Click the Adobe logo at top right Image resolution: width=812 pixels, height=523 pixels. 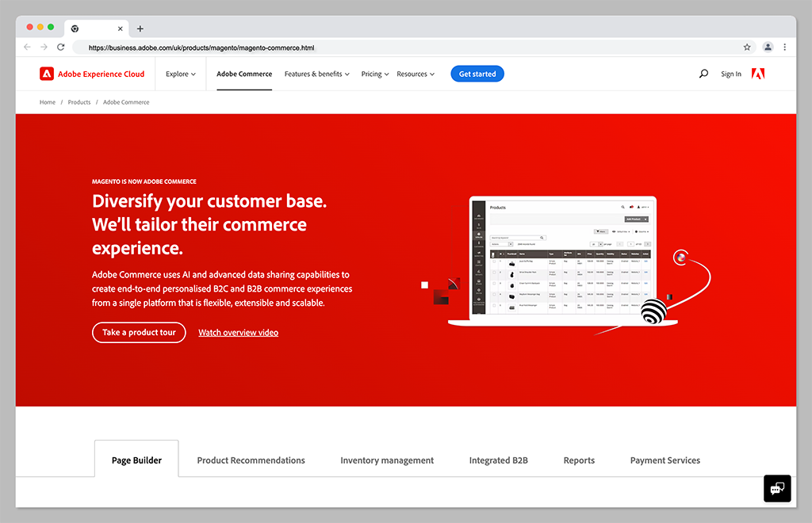tap(758, 74)
